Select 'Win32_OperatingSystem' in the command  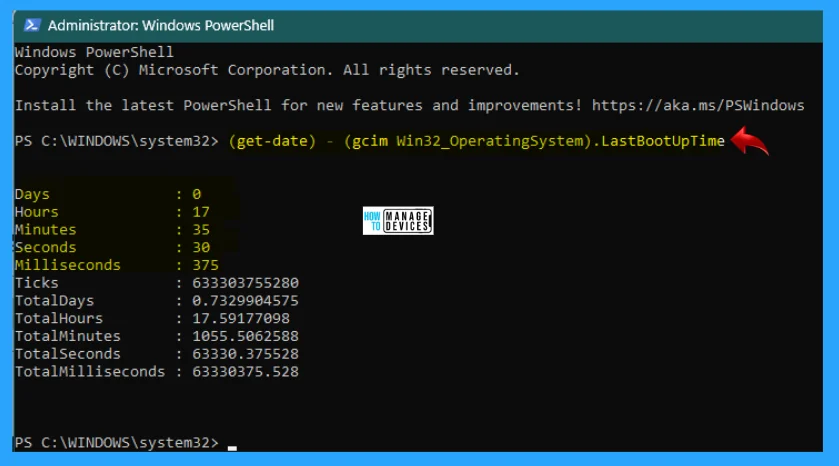(488, 141)
